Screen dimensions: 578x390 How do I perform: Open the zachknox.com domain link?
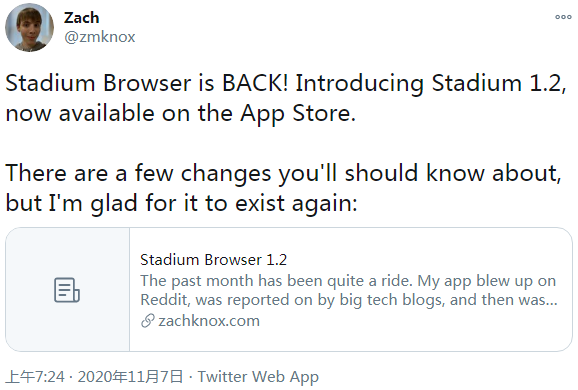coord(209,321)
